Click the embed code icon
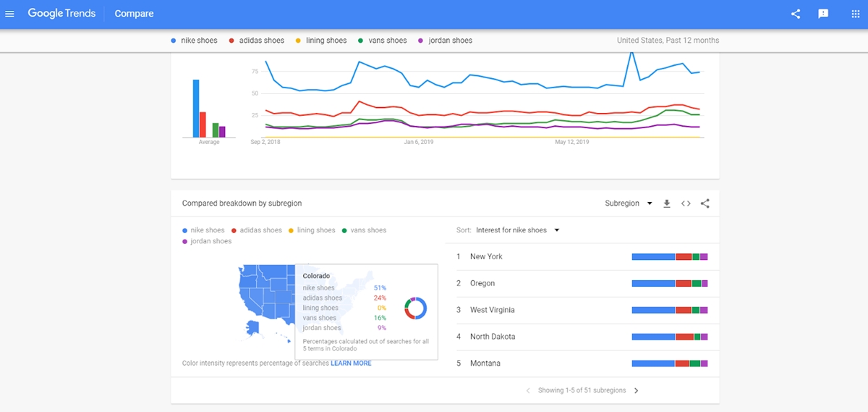 click(686, 203)
